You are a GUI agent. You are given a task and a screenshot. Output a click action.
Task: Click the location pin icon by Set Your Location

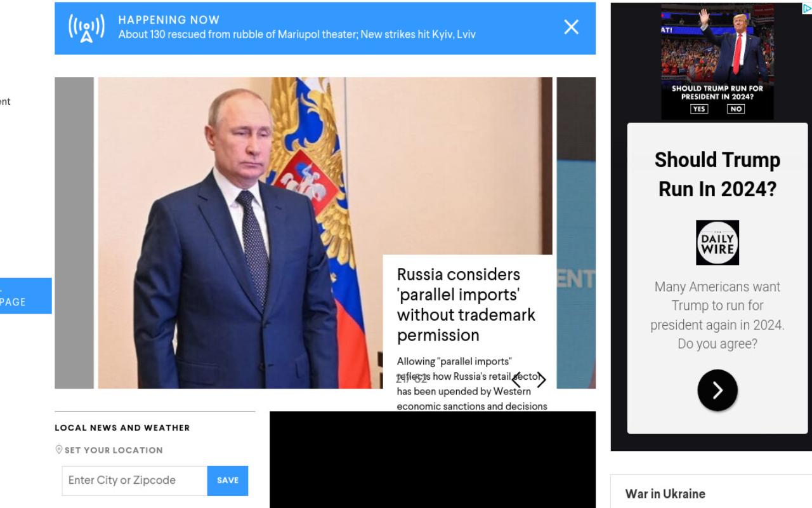tap(59, 450)
